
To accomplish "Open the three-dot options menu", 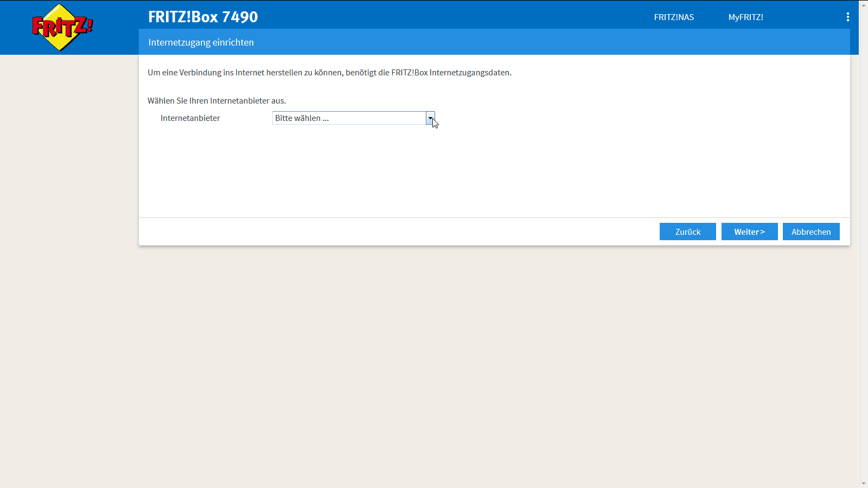I will pos(847,17).
